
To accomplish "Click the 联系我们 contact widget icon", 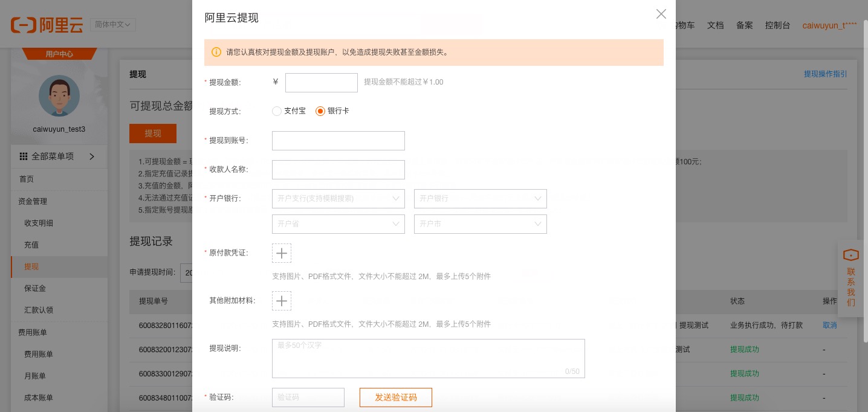I will coord(851,255).
